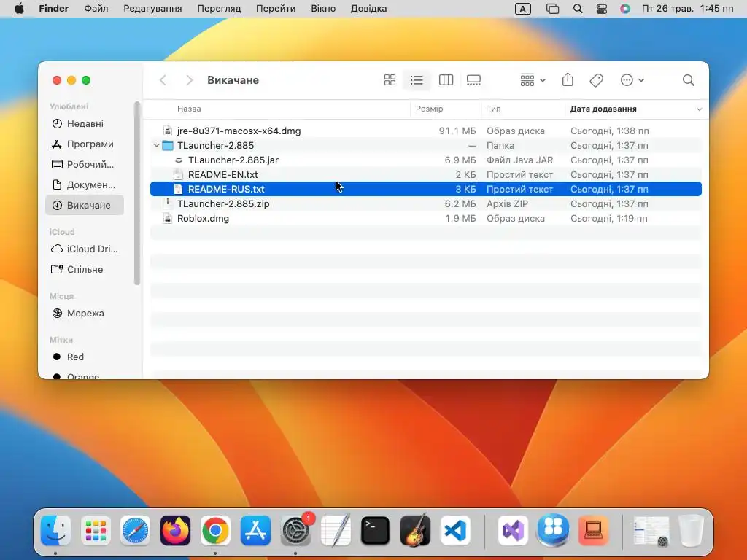The image size is (747, 560).
Task: Open Спільне in the sidebar
Action: 85,270
